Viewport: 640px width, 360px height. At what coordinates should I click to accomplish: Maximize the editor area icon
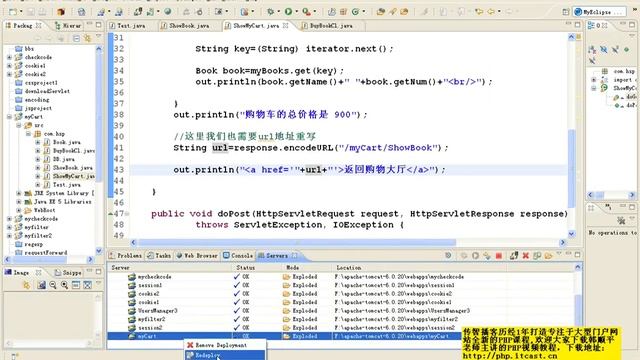577,25
